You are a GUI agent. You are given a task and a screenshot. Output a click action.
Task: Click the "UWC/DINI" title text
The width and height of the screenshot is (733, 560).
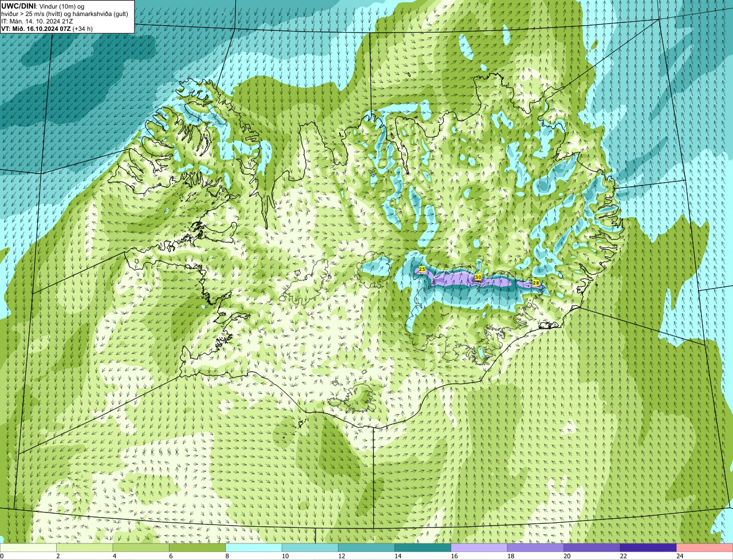(19, 6)
